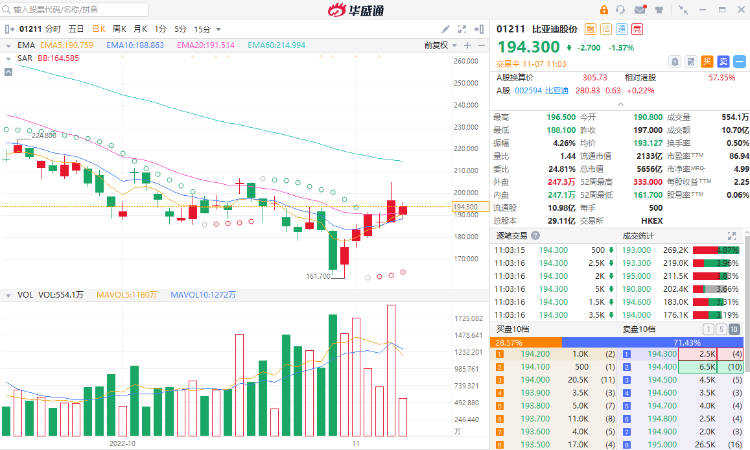Screen dimensions: 750x450
Task: Collapse the right quote panel icon
Action: [479, 29]
